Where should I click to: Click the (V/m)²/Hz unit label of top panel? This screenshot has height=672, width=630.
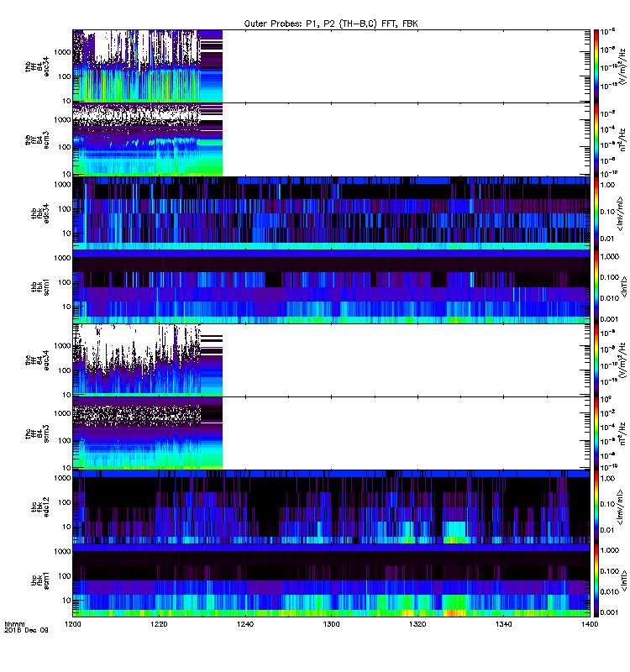(x=622, y=66)
